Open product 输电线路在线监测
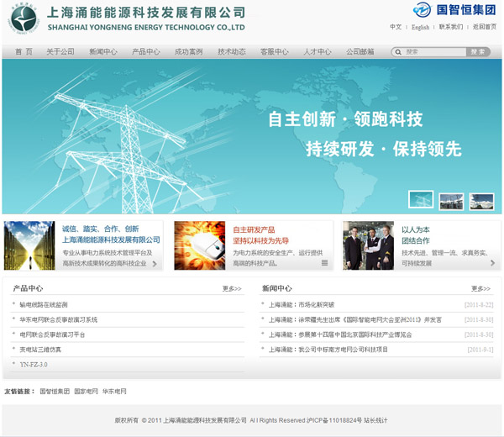This screenshot has width=504, height=437. pyautogui.click(x=44, y=305)
